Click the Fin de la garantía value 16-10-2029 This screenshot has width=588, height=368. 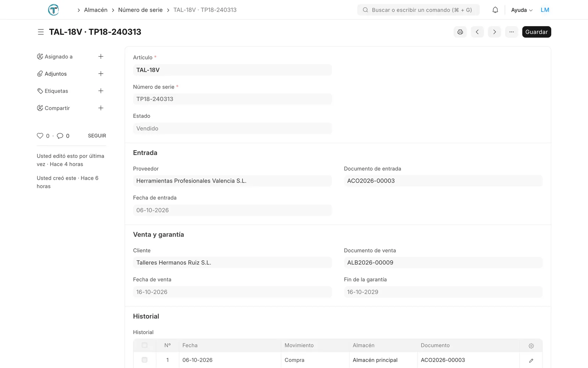point(443,292)
